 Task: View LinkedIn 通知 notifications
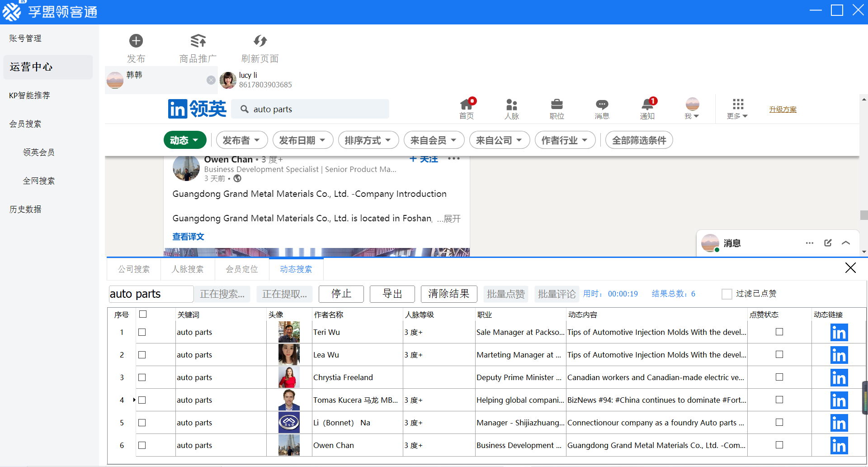coord(647,108)
